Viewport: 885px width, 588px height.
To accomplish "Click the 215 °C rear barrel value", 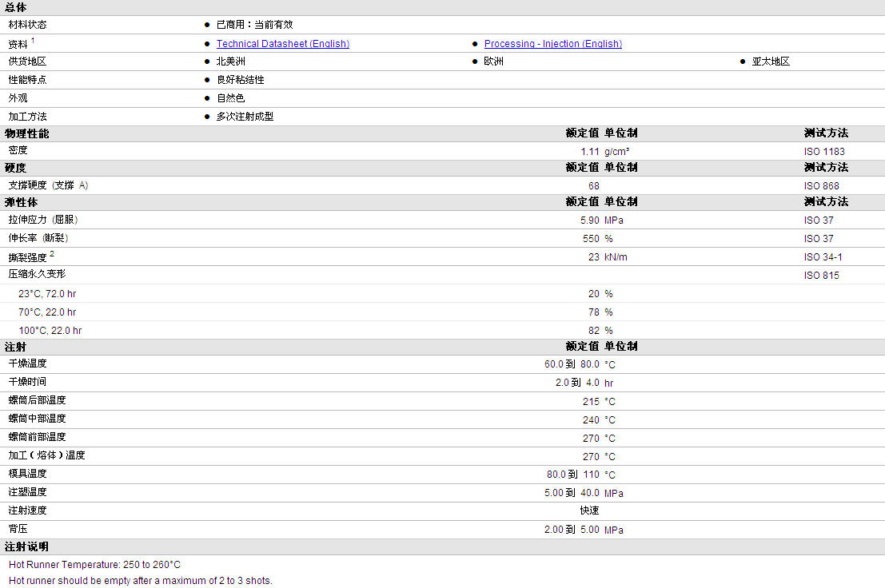I will pos(599,402).
